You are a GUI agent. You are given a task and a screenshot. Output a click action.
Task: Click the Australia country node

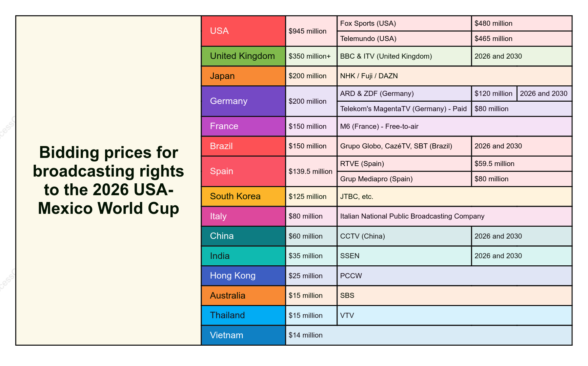[x=243, y=296]
